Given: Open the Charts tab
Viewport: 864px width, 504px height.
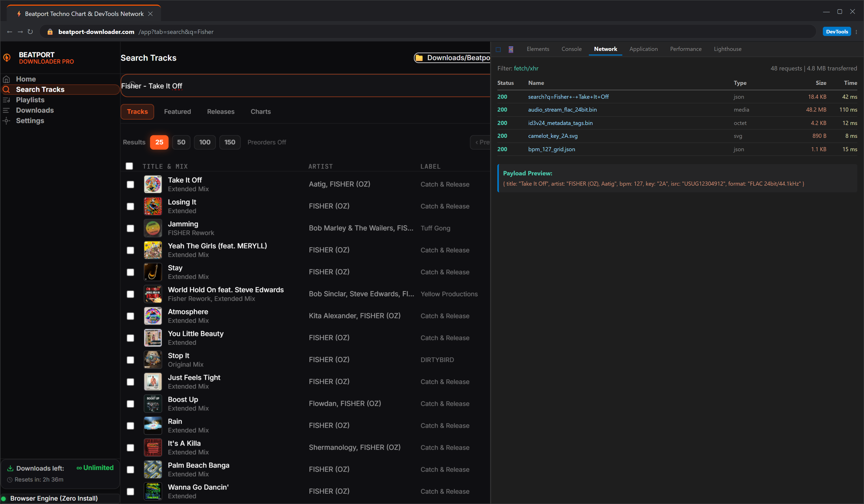Looking at the screenshot, I should (x=260, y=112).
